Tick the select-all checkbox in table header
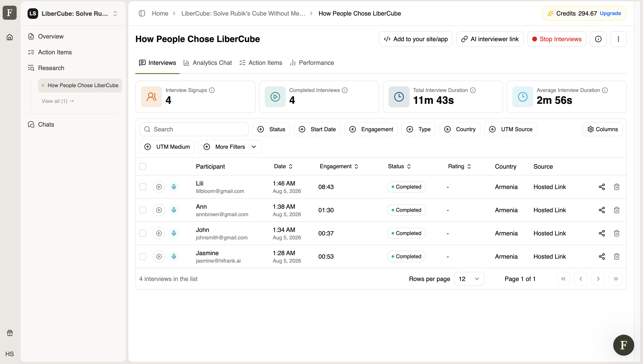 pos(143,166)
